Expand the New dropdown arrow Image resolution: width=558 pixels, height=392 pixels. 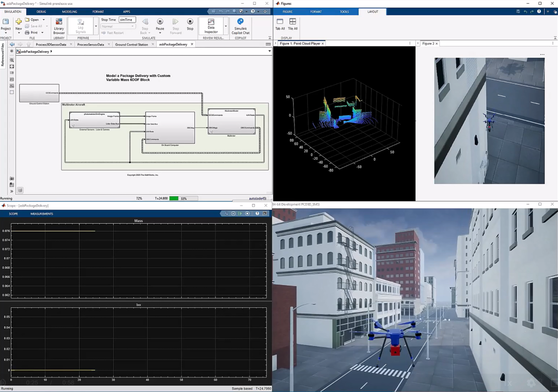pyautogui.click(x=19, y=33)
